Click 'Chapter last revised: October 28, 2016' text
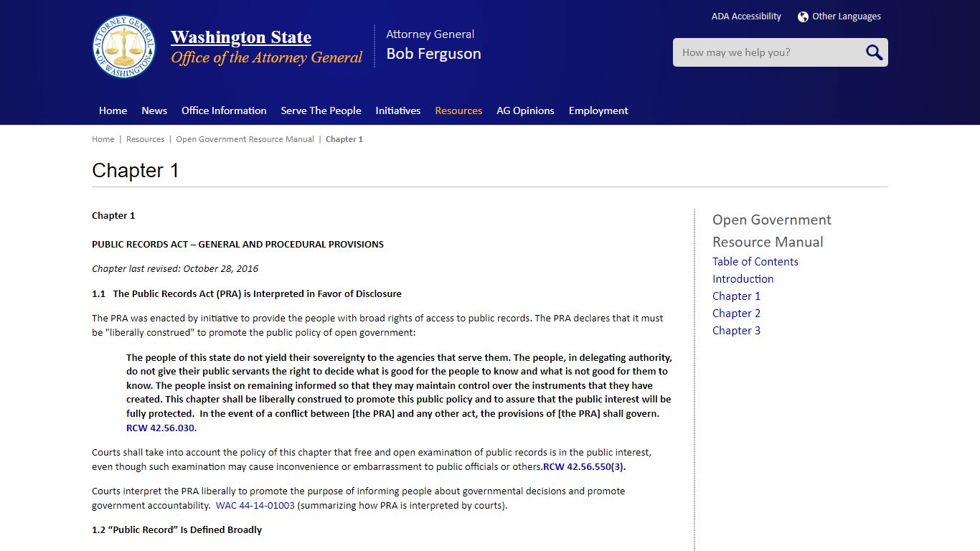Image resolution: width=980 pixels, height=551 pixels. 175,269
